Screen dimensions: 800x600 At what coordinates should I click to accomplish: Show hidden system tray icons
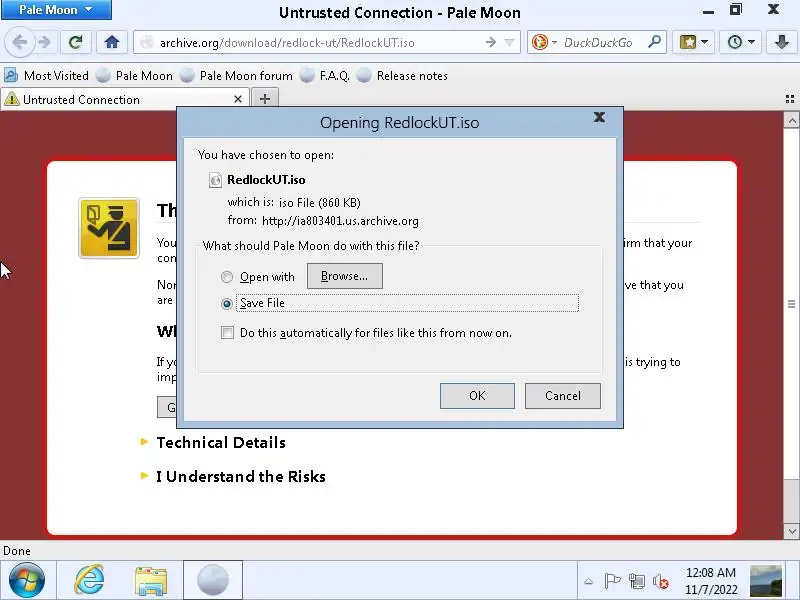tap(588, 581)
